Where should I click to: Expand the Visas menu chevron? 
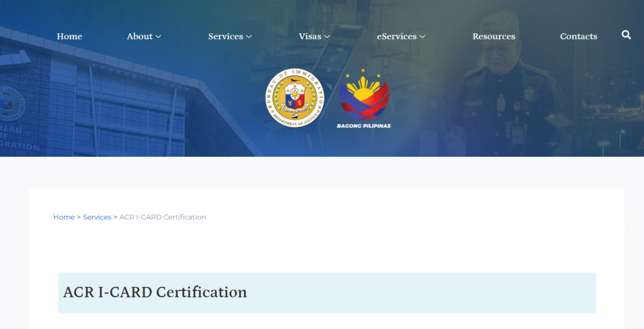327,36
